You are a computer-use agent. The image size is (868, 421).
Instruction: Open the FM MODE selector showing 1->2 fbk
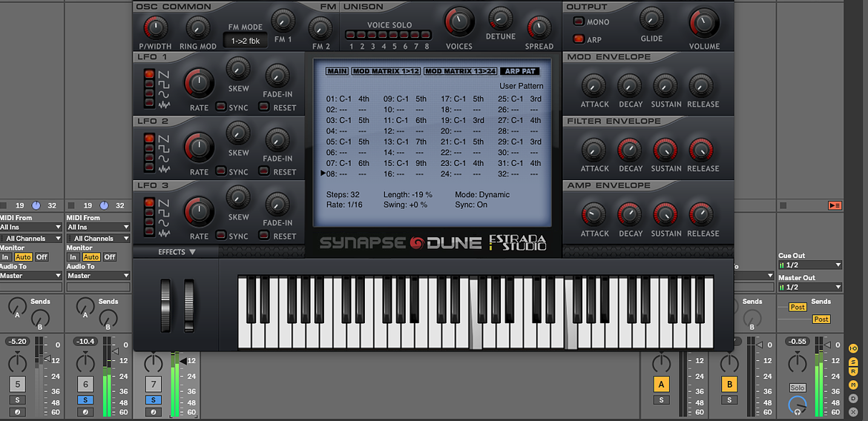[x=246, y=40]
